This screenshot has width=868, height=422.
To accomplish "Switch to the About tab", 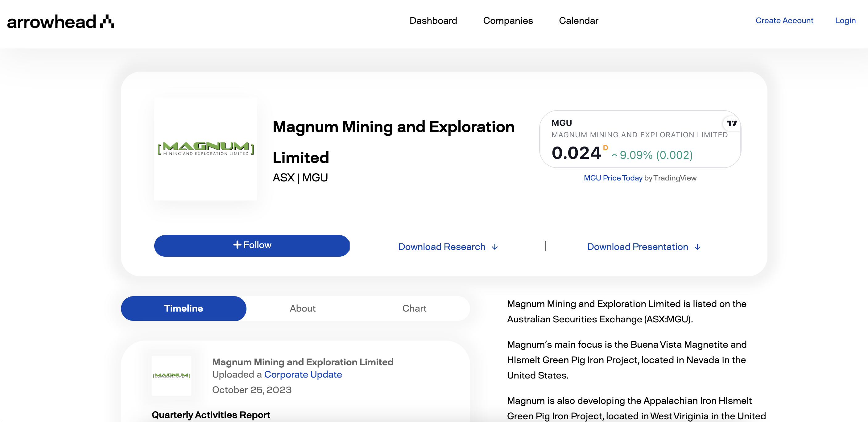I will pos(302,308).
